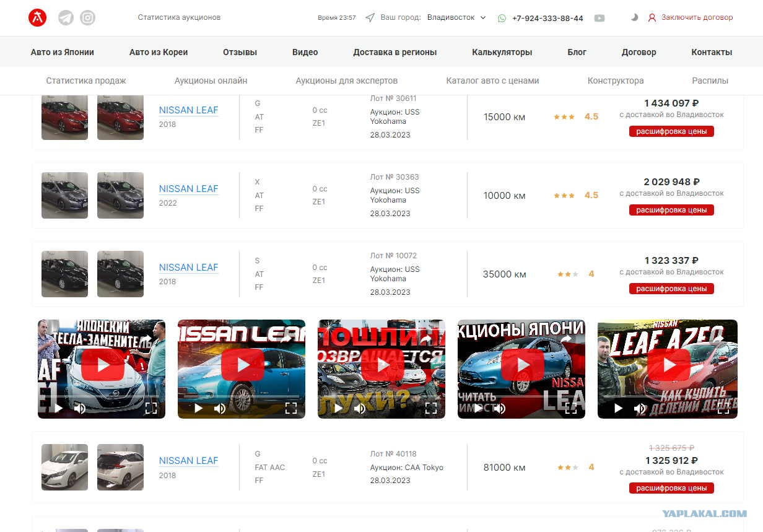This screenshot has height=532, width=763.
Task: Open second gray car thumbnail, lot 30363
Action: point(120,195)
